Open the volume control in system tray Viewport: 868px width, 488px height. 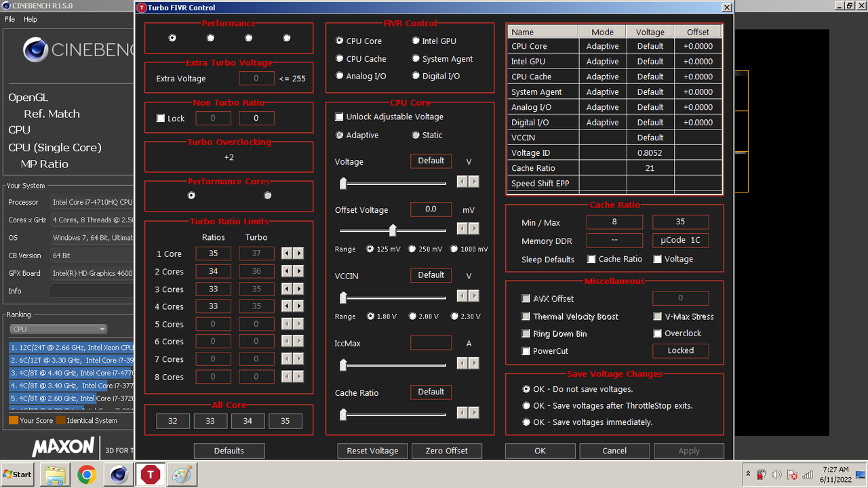click(x=777, y=474)
